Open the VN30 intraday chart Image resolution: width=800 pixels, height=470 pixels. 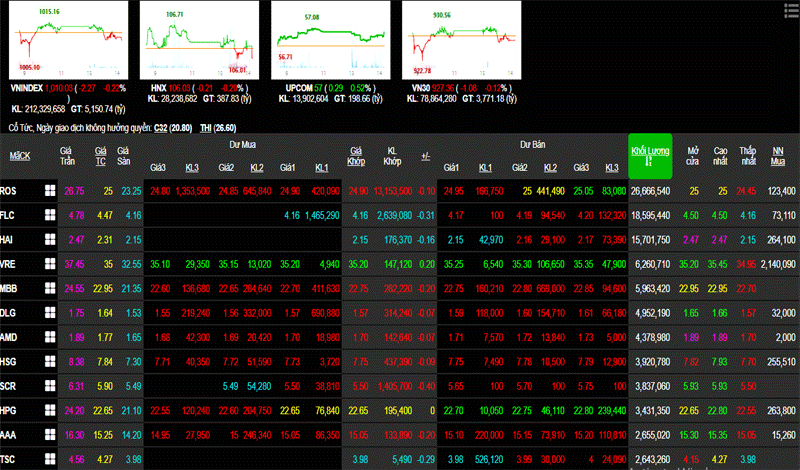pos(462,40)
